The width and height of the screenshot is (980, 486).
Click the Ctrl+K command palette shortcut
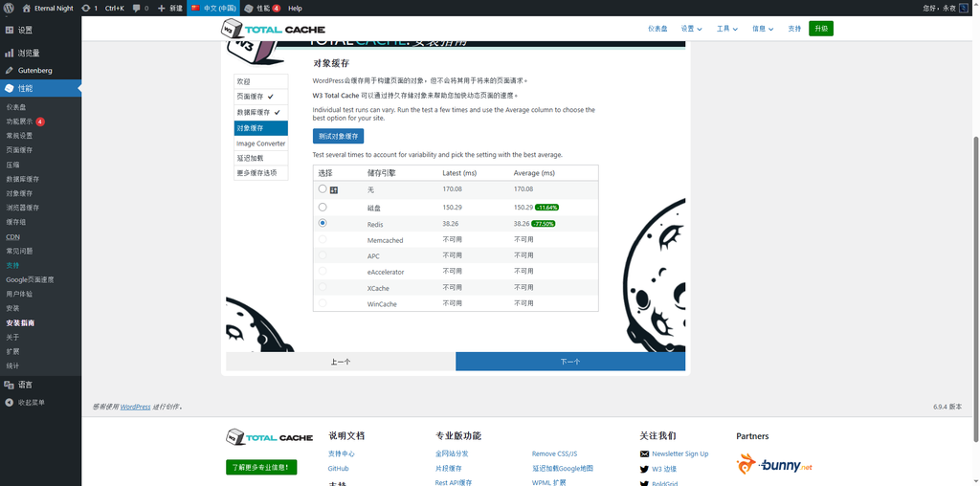pyautogui.click(x=115, y=8)
